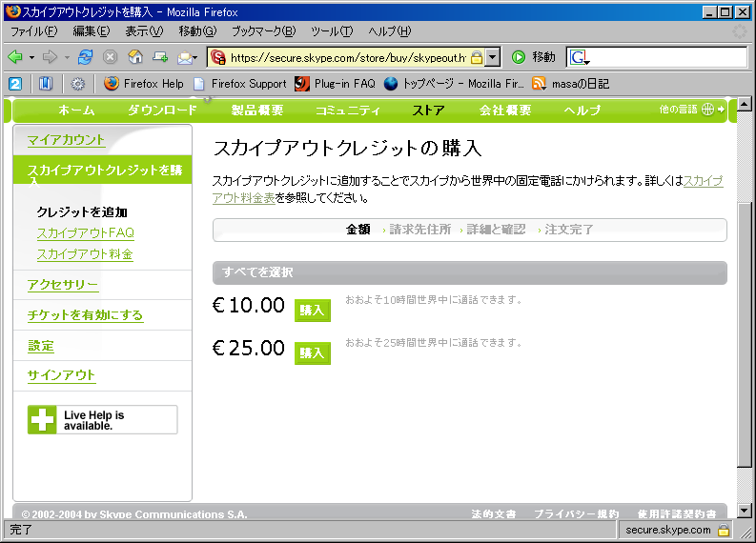Screen dimensions: 756x543
Task: Open the masaの日記 RSS feed bookmark
Action: [x=570, y=84]
